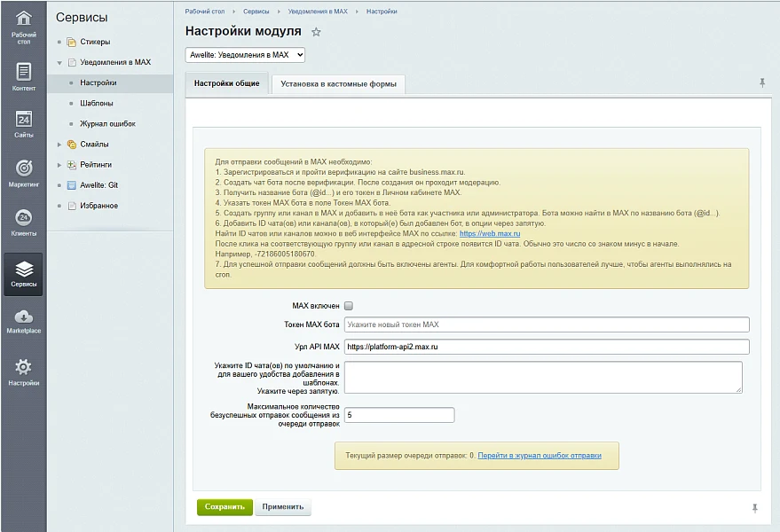Open the Сайты section icon
The height and width of the screenshot is (532, 780).
click(x=23, y=120)
